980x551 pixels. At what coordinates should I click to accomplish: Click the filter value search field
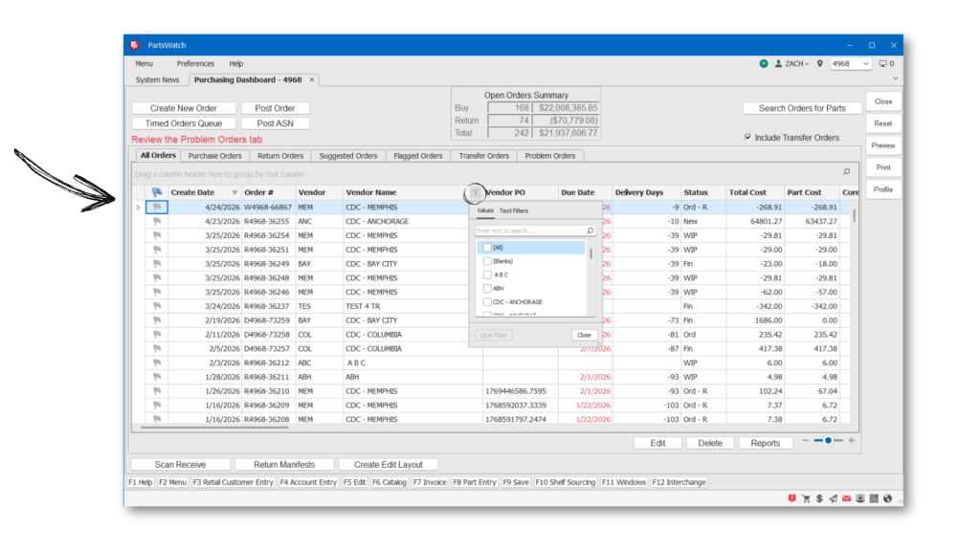(530, 231)
